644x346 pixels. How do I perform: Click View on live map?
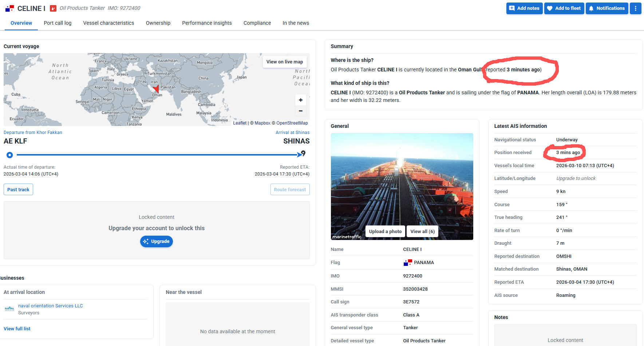tap(284, 62)
